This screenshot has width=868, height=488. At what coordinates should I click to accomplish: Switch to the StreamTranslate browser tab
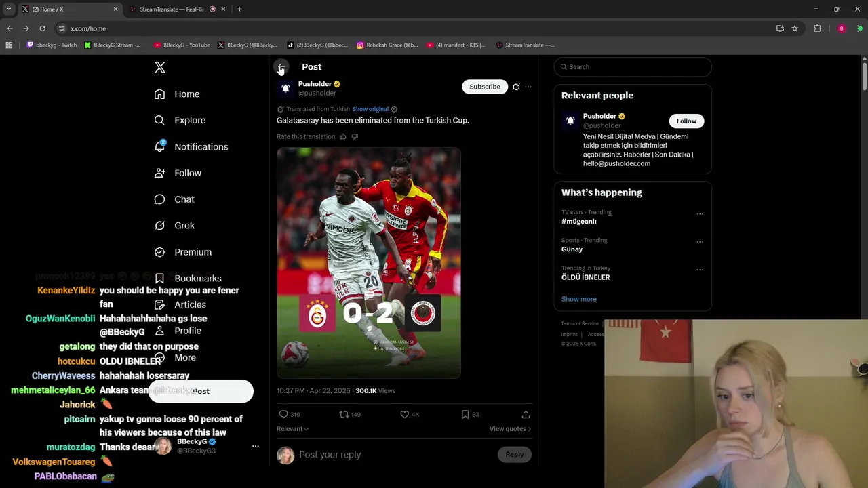pyautogui.click(x=177, y=9)
